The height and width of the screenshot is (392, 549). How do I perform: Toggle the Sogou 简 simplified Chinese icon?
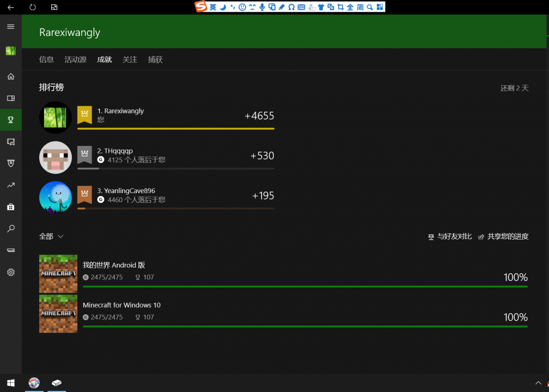pyautogui.click(x=360, y=7)
